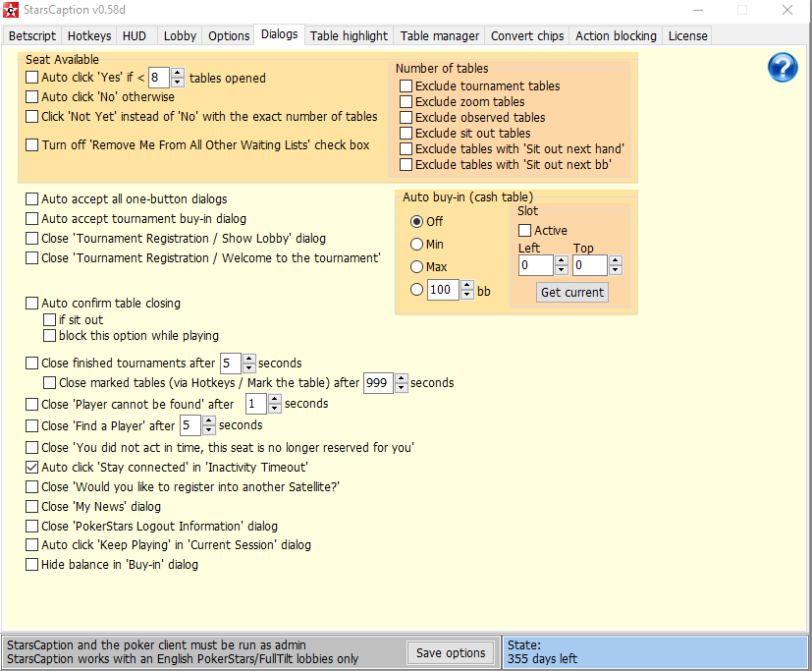Viewport: 812px width, 671px height.
Task: Click the tables opened number field
Action: point(159,78)
